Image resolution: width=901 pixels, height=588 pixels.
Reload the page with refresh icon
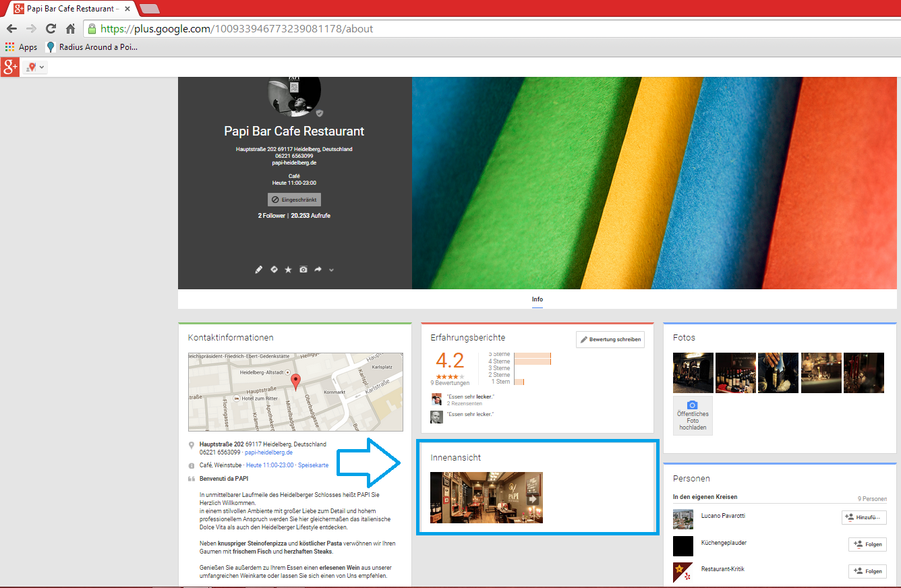pos(51,29)
